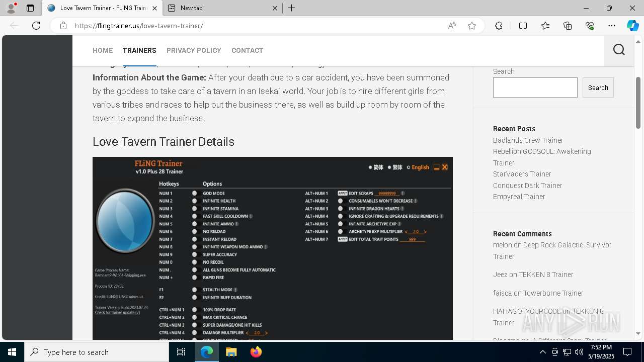Open Microsoft Edge from taskbar
The width and height of the screenshot is (644, 362).
[x=207, y=352]
